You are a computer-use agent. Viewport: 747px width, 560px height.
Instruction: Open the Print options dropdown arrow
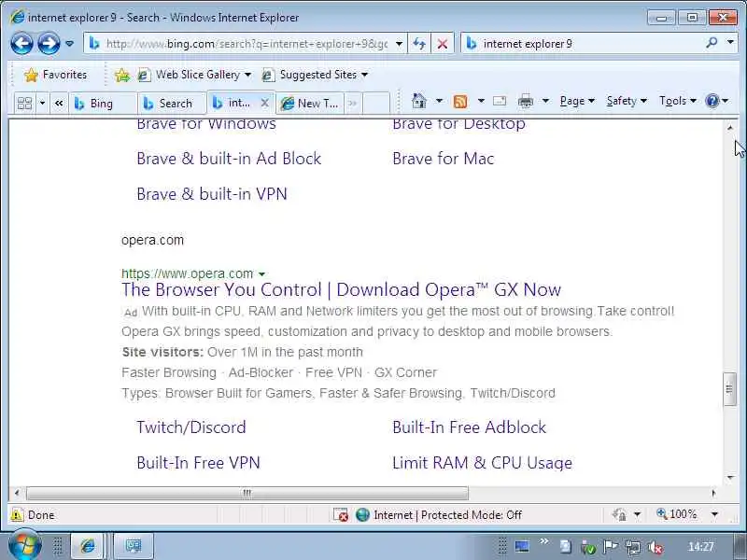click(545, 101)
